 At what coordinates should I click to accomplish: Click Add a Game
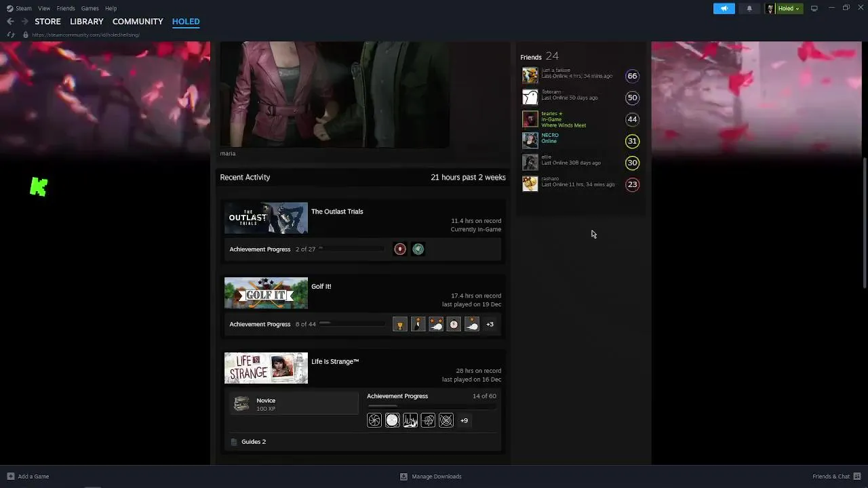(28, 476)
